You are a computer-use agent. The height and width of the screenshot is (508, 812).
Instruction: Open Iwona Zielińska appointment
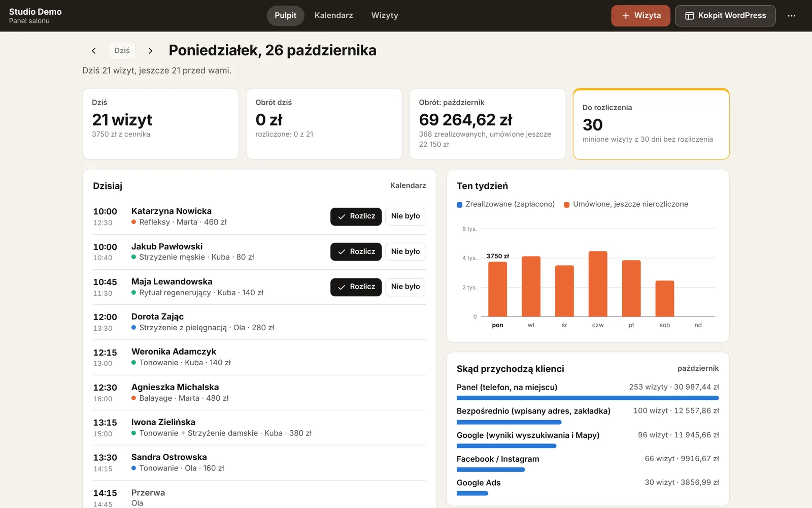tap(259, 428)
